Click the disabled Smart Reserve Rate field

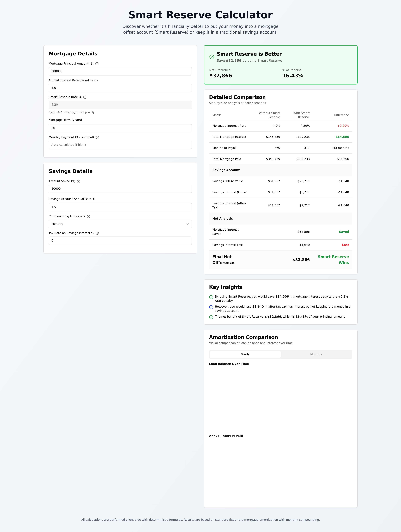pos(120,105)
